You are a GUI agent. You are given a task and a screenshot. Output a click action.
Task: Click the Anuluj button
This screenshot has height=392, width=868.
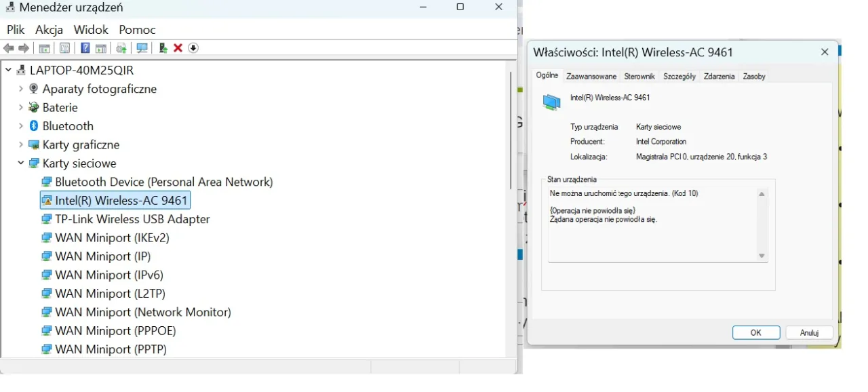809,332
